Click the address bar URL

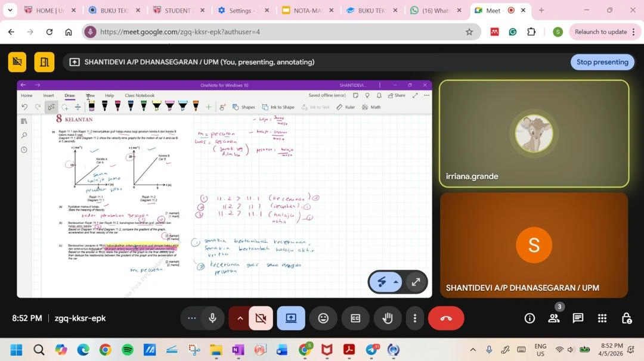[x=180, y=32]
